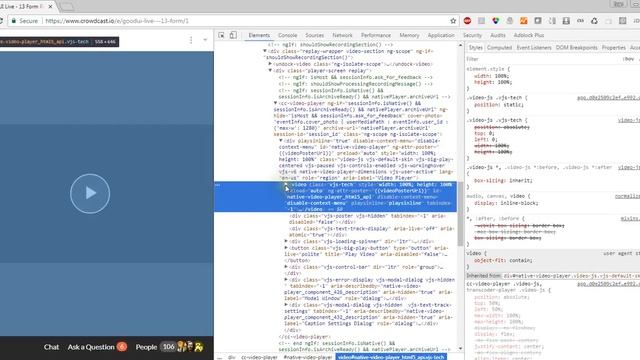This screenshot has width=640, height=360.
Task: Open the DOM Breakpoints sidebar tab
Action: [576, 48]
